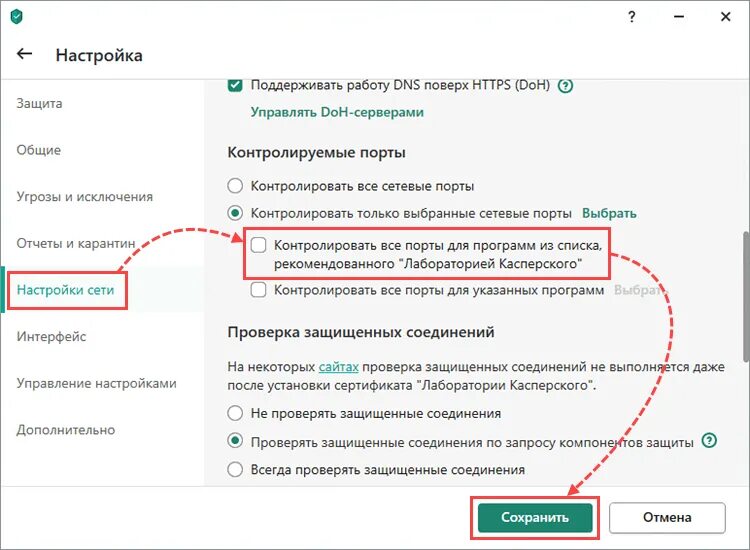Screen dimensions: 750x550
Task: Select Всегда проверять защищенные соединения radio
Action: (x=235, y=469)
